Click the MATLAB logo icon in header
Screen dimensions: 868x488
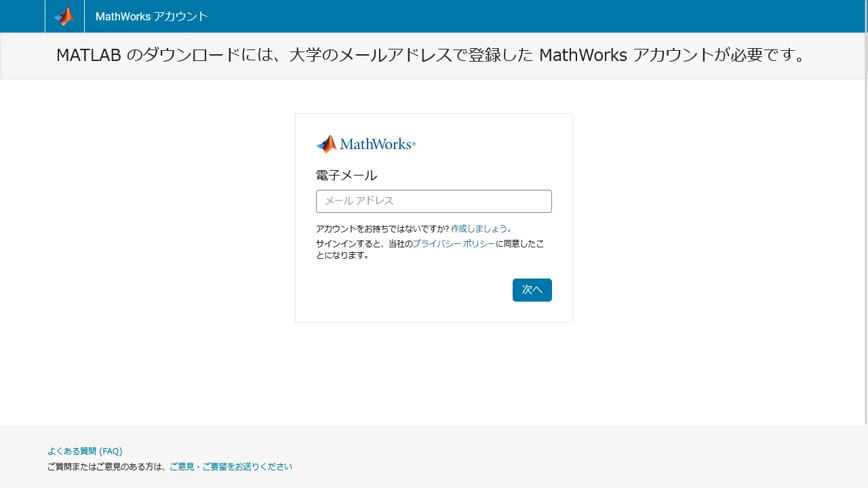(64, 16)
